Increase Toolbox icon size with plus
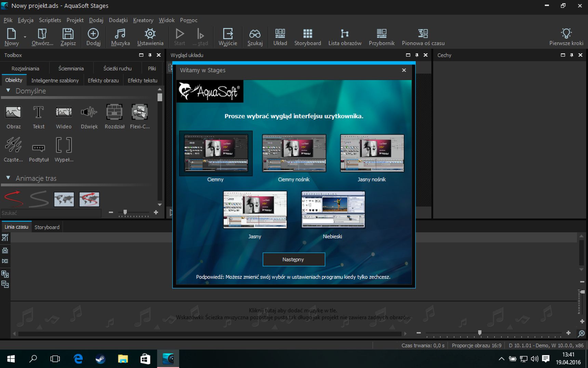This screenshot has height=368, width=588. [156, 213]
